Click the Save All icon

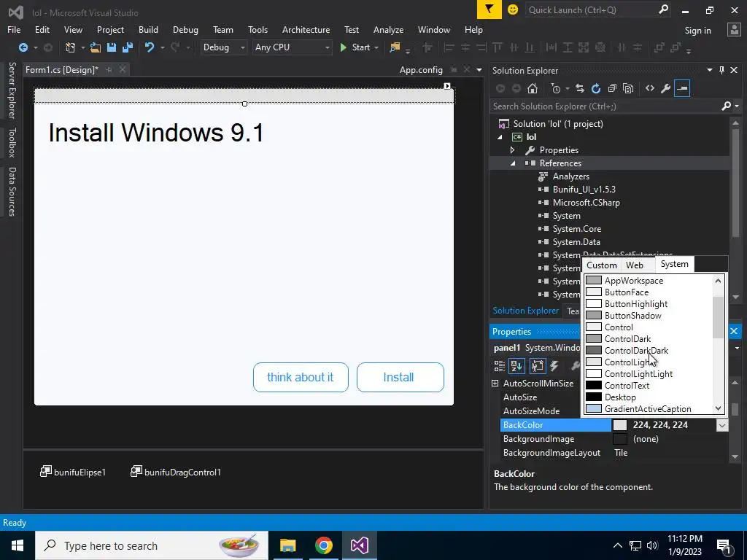click(128, 47)
